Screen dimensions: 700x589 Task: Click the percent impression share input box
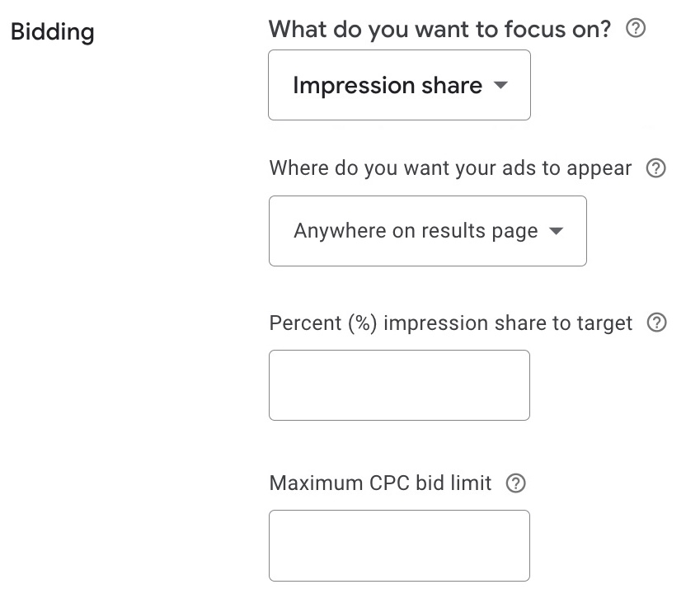(x=399, y=384)
